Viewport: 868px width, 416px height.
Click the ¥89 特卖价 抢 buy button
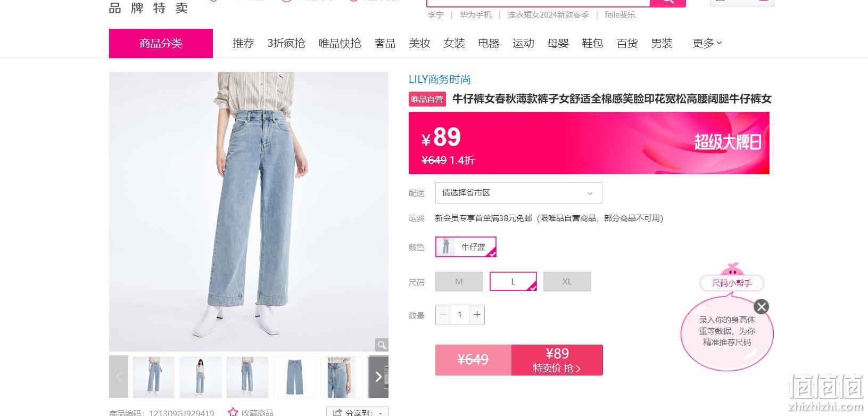[x=557, y=360]
